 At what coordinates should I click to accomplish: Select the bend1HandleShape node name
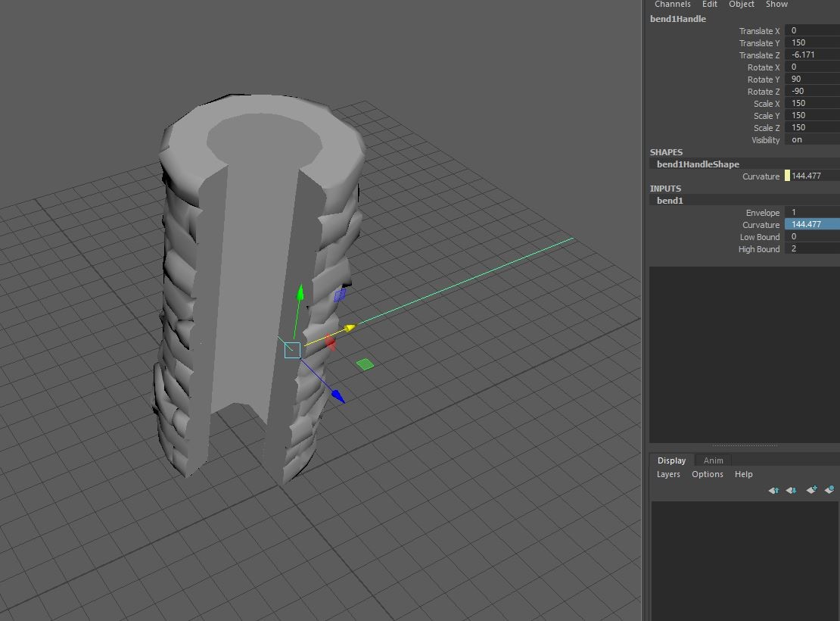pyautogui.click(x=698, y=164)
